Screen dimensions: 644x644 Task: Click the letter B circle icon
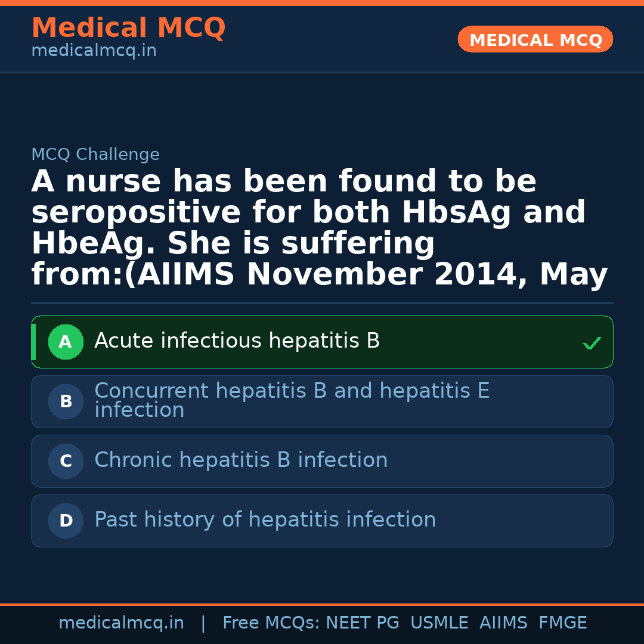(x=66, y=402)
